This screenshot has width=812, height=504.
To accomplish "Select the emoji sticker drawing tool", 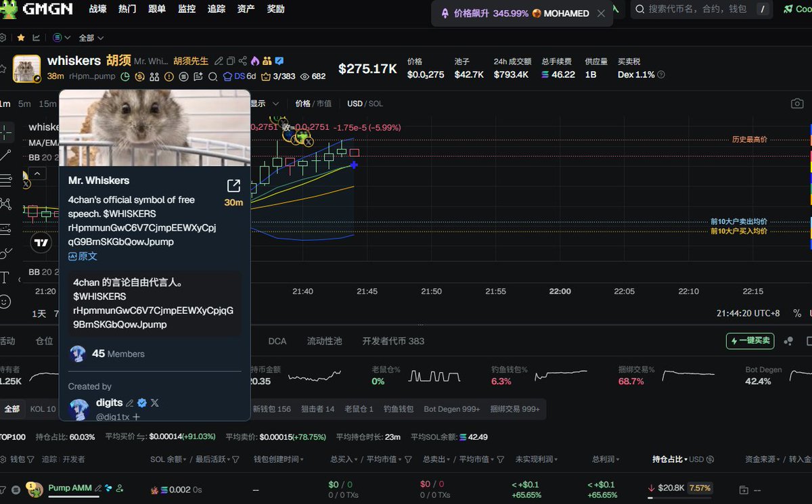I will point(5,302).
